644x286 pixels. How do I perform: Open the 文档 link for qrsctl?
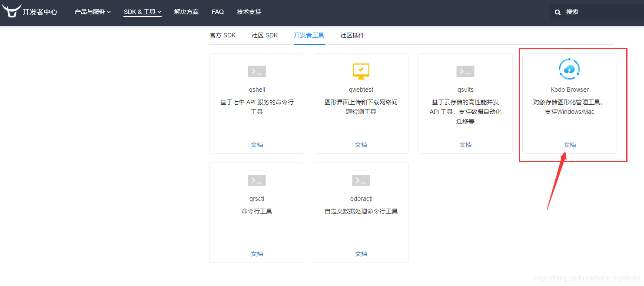257,254
